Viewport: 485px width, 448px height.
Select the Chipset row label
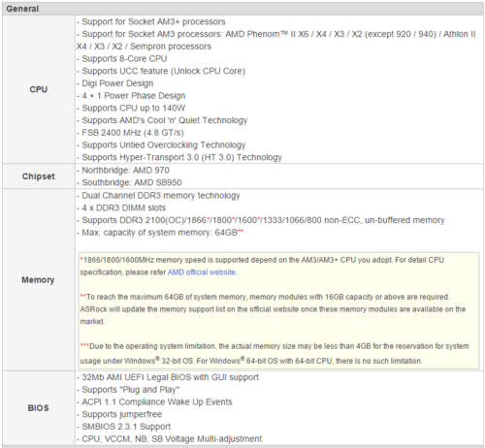(x=38, y=176)
